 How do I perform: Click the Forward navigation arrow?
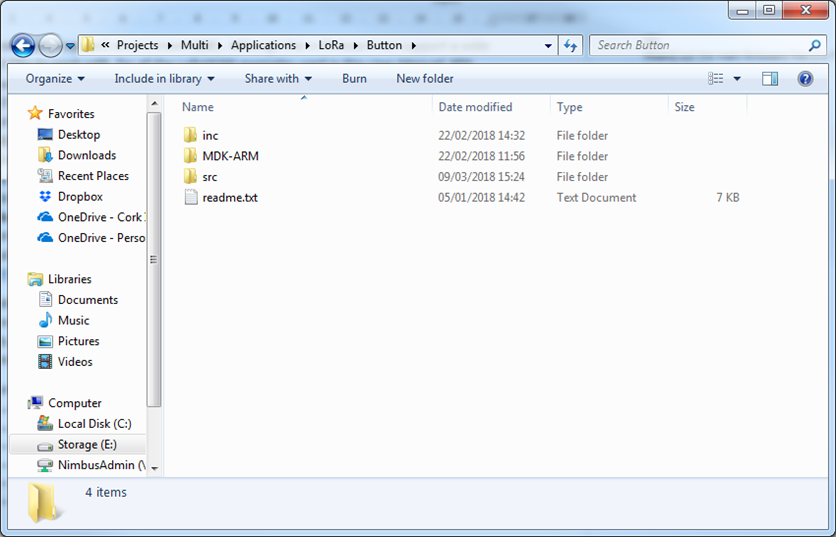pos(51,46)
